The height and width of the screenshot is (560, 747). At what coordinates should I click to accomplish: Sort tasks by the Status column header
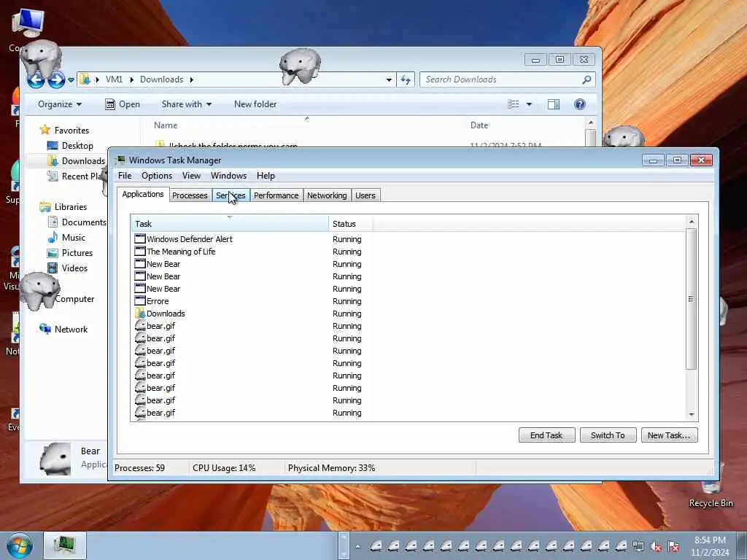point(350,224)
